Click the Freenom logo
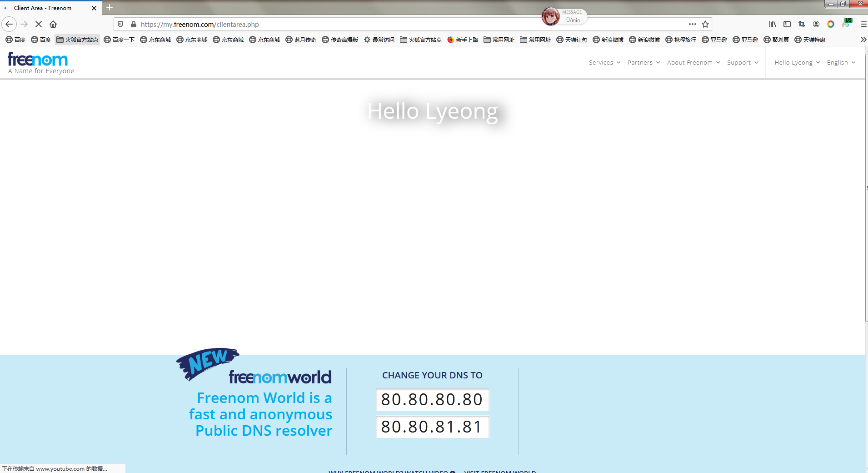The width and height of the screenshot is (868, 473). click(x=38, y=59)
